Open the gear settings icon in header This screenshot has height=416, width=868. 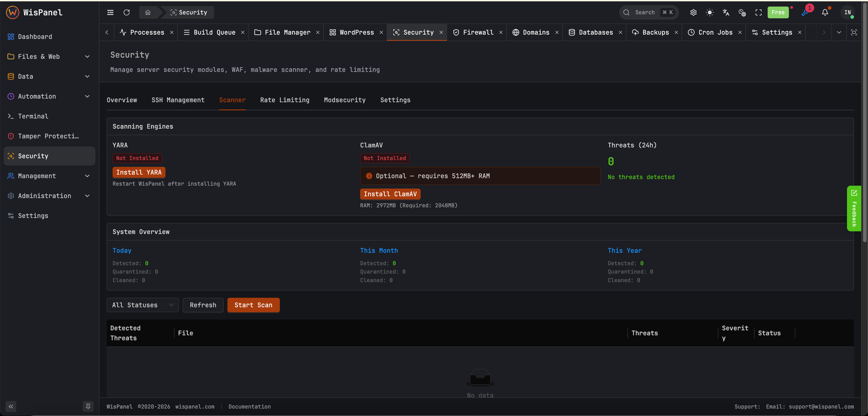coord(693,12)
